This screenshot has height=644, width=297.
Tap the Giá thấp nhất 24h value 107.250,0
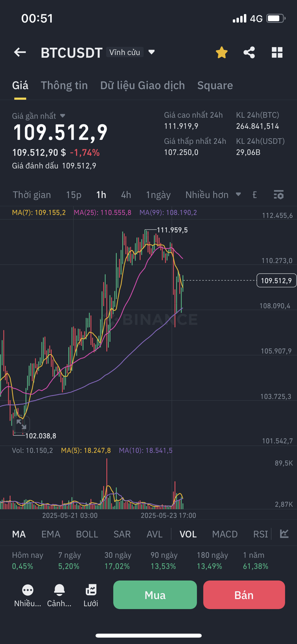pos(181,152)
